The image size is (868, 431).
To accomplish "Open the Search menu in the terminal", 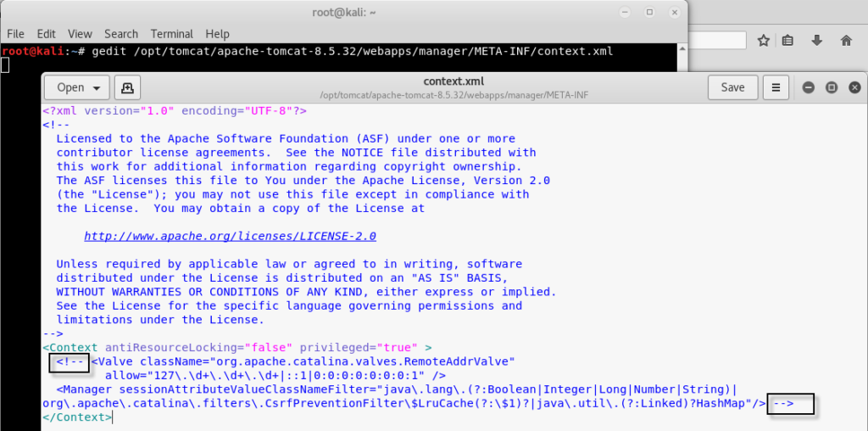I will tap(121, 34).
